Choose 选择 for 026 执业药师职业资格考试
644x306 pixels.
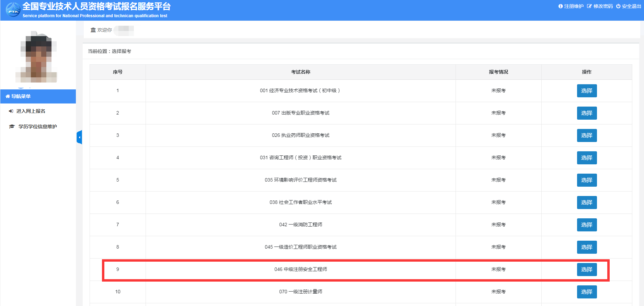coord(587,135)
